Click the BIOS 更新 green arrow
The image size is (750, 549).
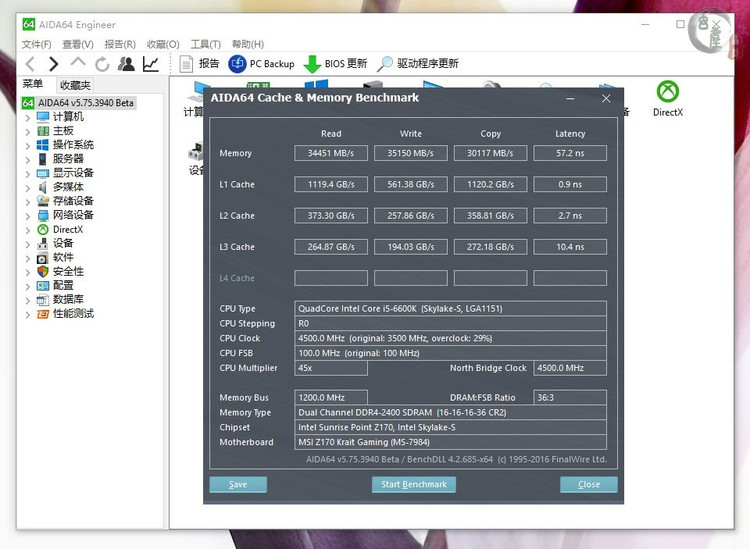(x=313, y=64)
